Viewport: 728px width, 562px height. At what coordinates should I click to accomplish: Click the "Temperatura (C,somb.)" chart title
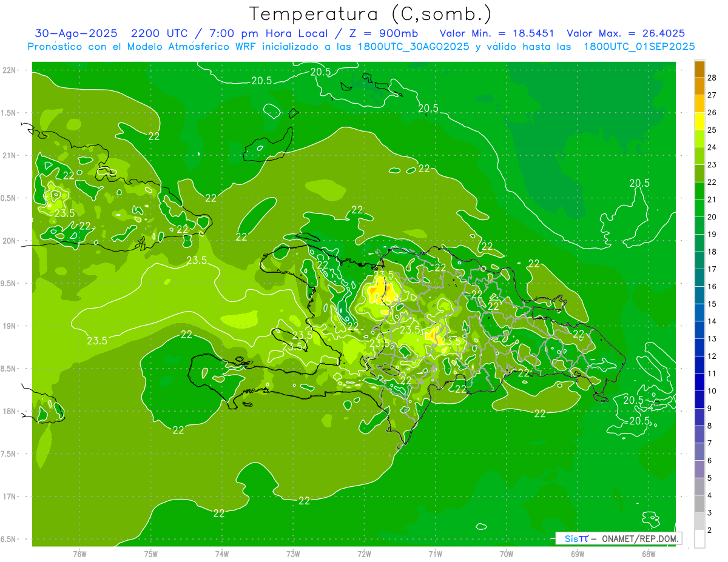[x=370, y=14]
